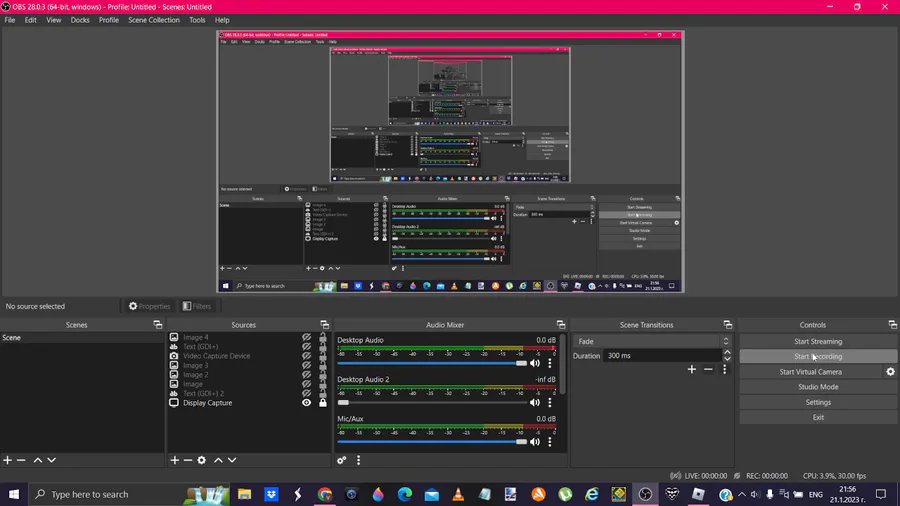Screen dimensions: 900x506
Task: Pop out the Controls dock
Action: 893,325
